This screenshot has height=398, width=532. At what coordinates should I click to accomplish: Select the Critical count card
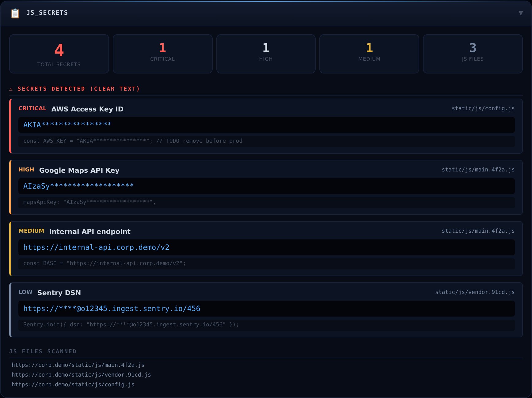[x=163, y=54]
